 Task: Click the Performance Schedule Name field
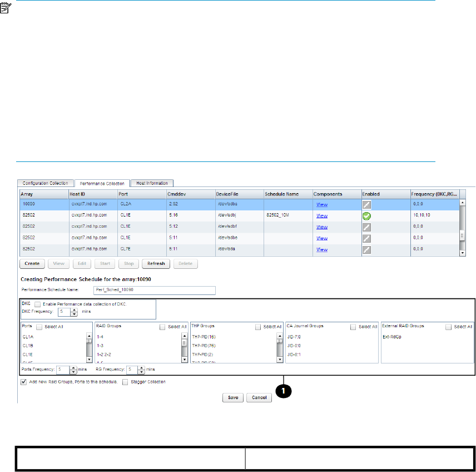pyautogui.click(x=150, y=290)
